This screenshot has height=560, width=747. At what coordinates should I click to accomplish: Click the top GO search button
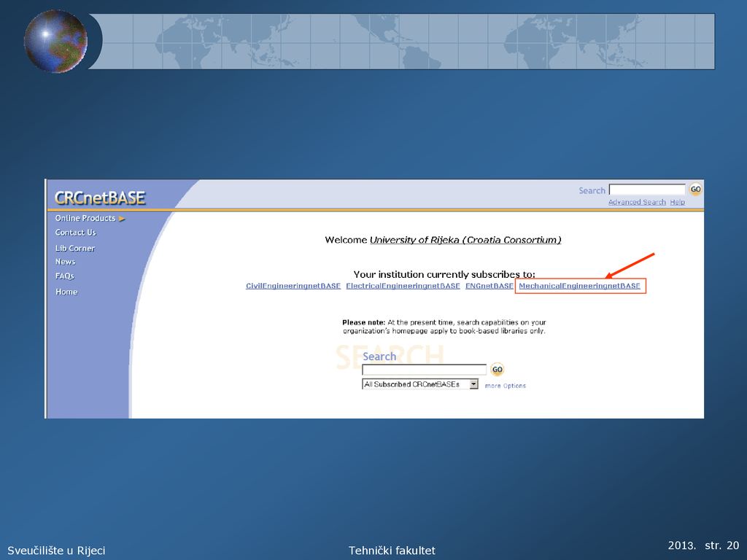pyautogui.click(x=695, y=190)
